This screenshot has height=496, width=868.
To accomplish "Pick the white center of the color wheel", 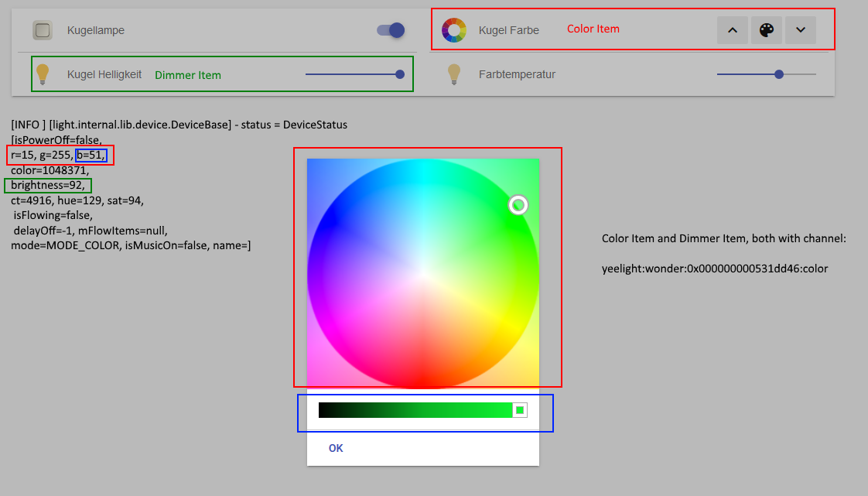I will (423, 274).
